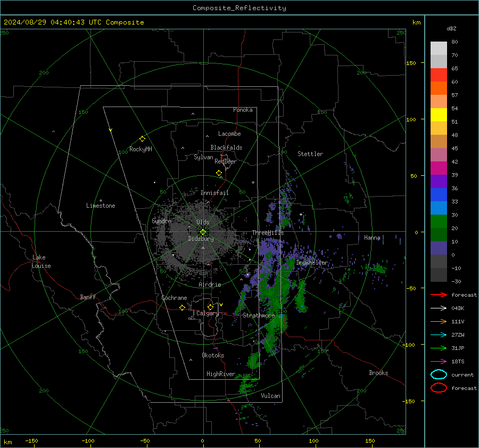
Task: Click the Limestone label on map
Action: [x=101, y=206]
